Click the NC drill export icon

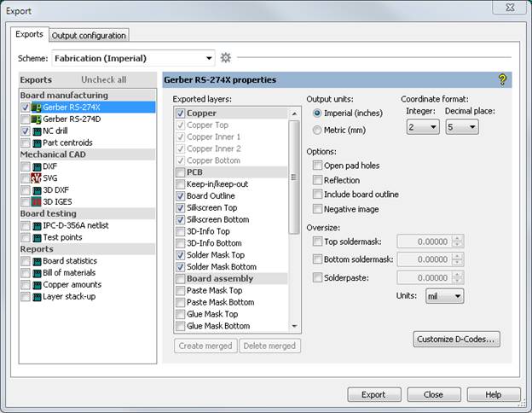(x=37, y=131)
